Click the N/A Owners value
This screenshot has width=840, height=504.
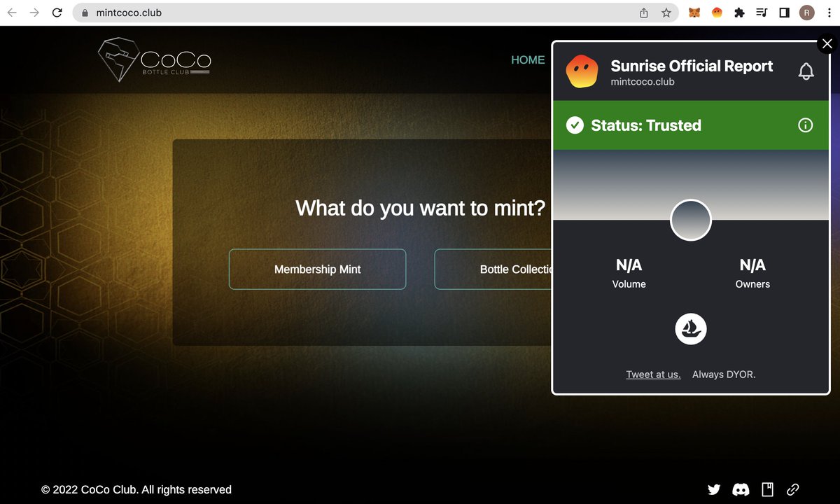[x=752, y=265]
